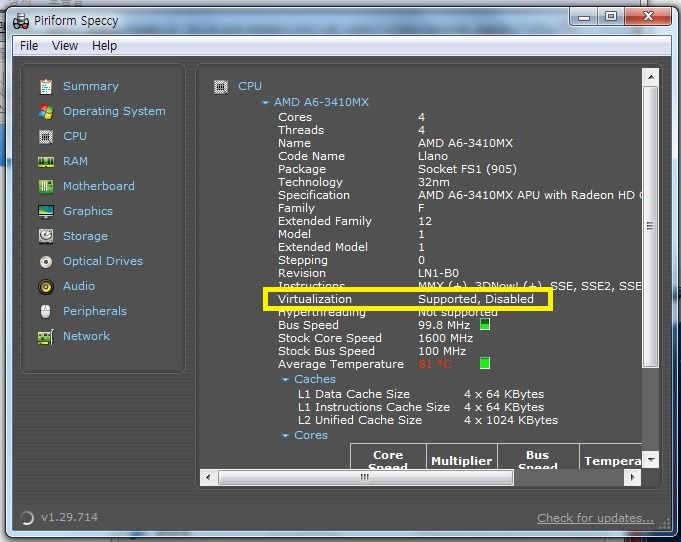The image size is (681, 542).
Task: Click the resize grip at window corner
Action: point(665,524)
